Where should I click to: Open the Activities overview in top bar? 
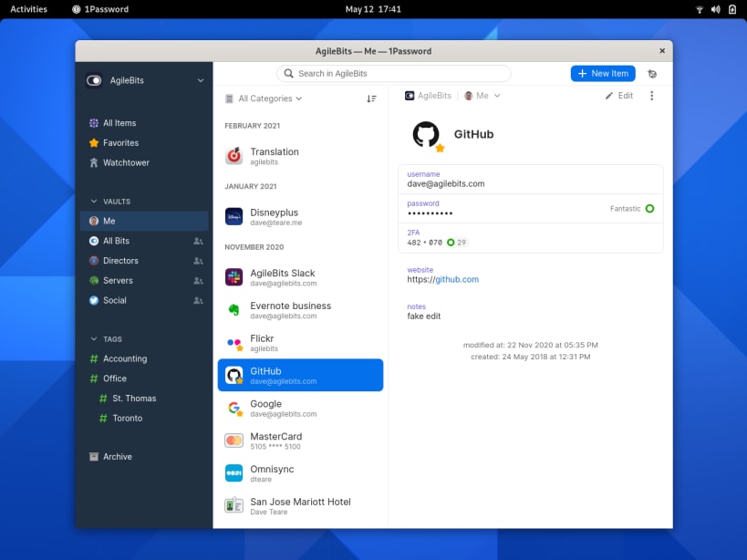point(28,9)
